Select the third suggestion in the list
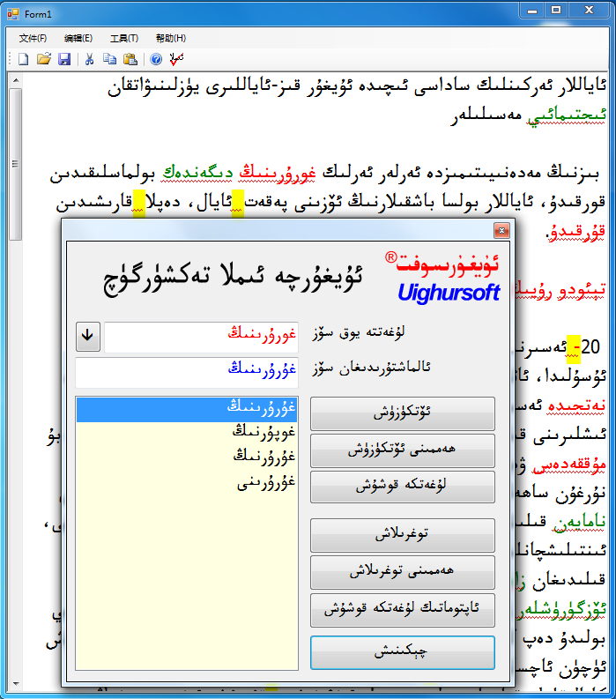Screen dimensions: 616x699 [187, 457]
